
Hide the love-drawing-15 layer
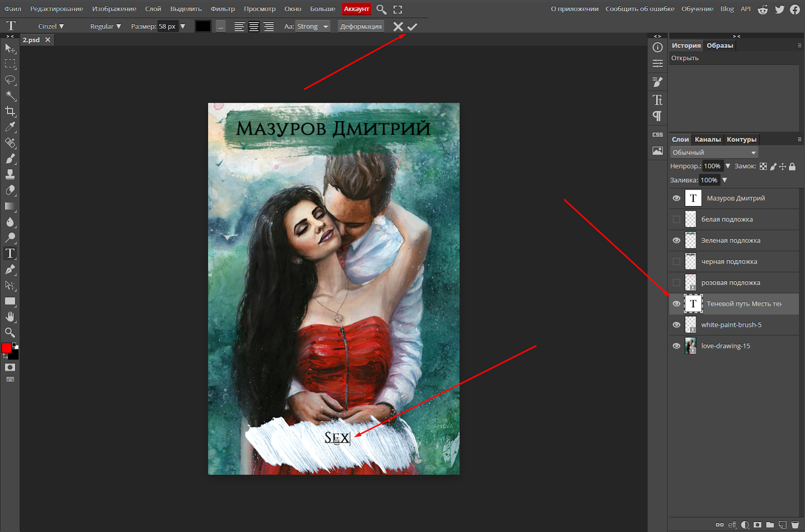[x=676, y=346]
